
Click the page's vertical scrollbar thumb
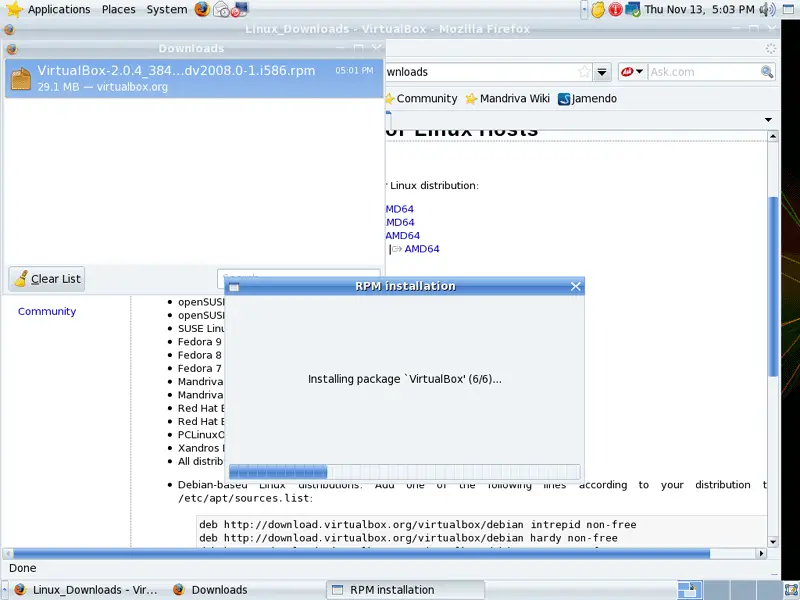coord(773,286)
